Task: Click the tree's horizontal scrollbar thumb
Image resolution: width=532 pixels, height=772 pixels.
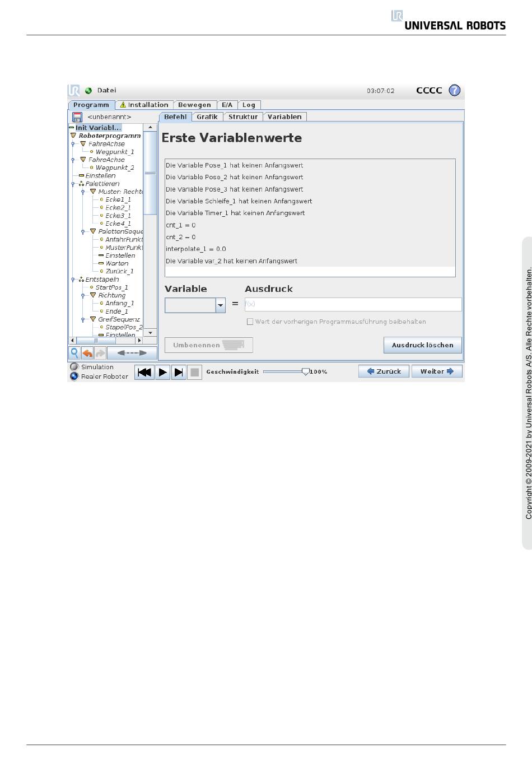Action: (96, 340)
